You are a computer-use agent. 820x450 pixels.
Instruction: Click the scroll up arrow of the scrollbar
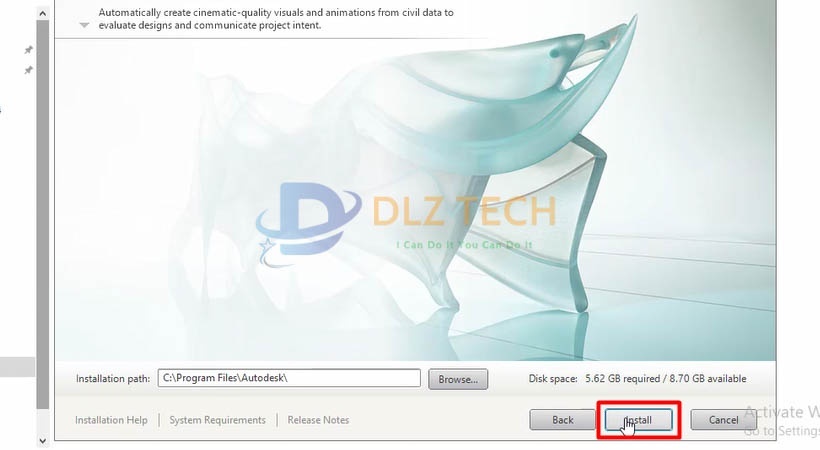coord(43,13)
